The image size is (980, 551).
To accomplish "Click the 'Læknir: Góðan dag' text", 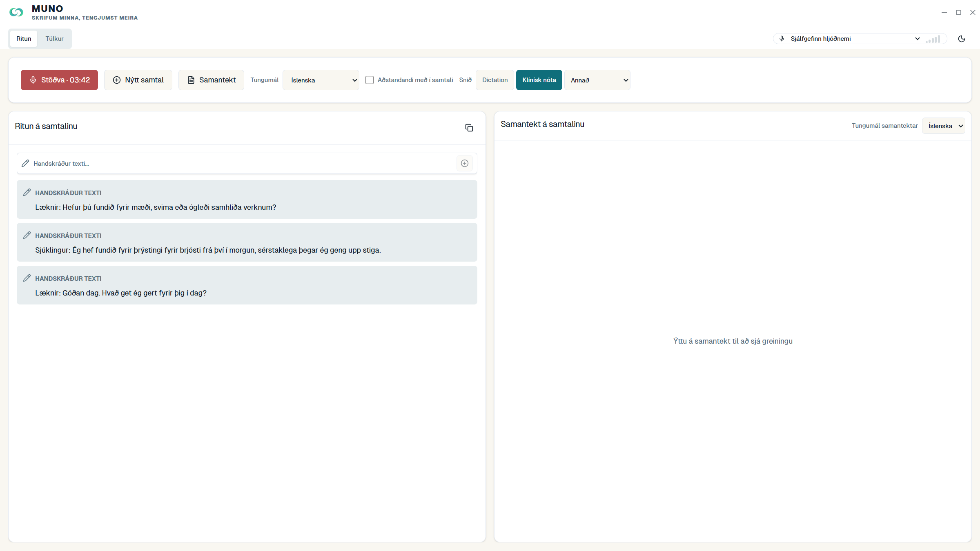I will pyautogui.click(x=121, y=293).
